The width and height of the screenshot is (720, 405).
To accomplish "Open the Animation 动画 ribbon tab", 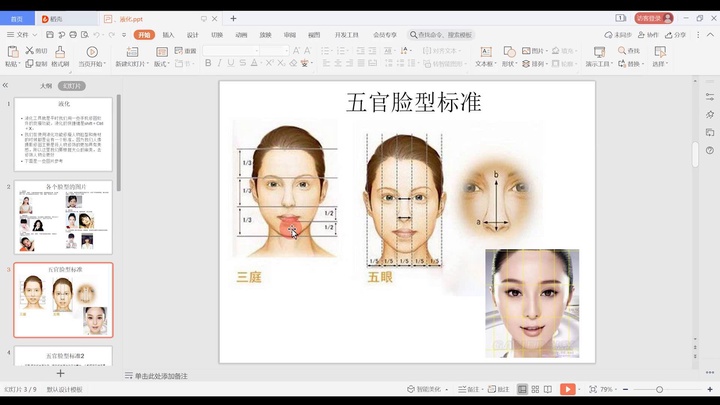I will [241, 35].
